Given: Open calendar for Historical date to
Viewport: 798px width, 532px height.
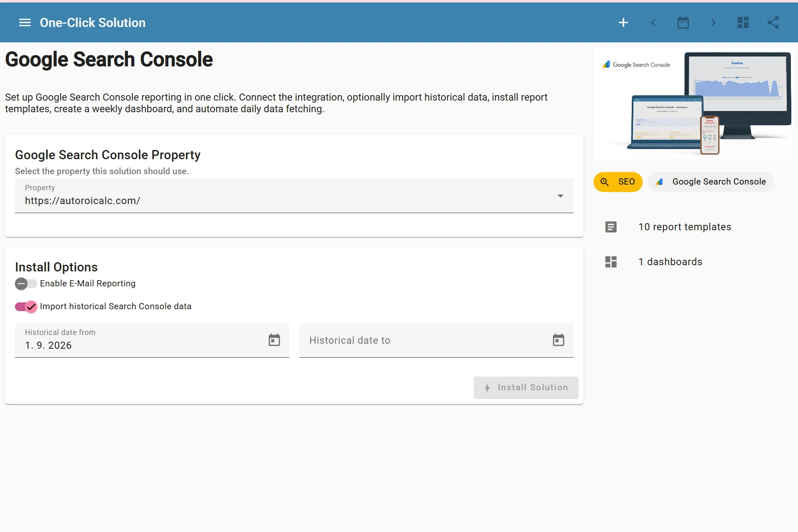Looking at the screenshot, I should pos(559,340).
